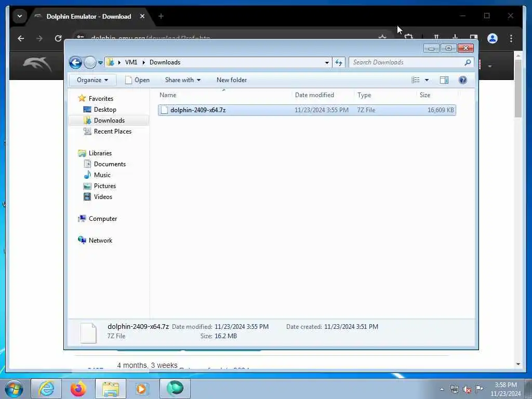Viewport: 532px width, 399px height.
Task: Select Network in the navigation pane
Action: click(100, 240)
